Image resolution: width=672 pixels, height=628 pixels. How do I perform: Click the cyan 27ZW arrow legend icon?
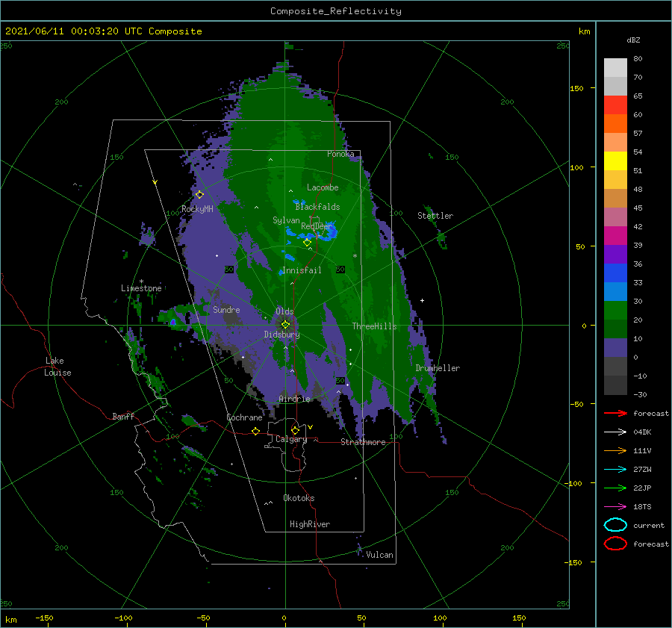click(x=615, y=470)
